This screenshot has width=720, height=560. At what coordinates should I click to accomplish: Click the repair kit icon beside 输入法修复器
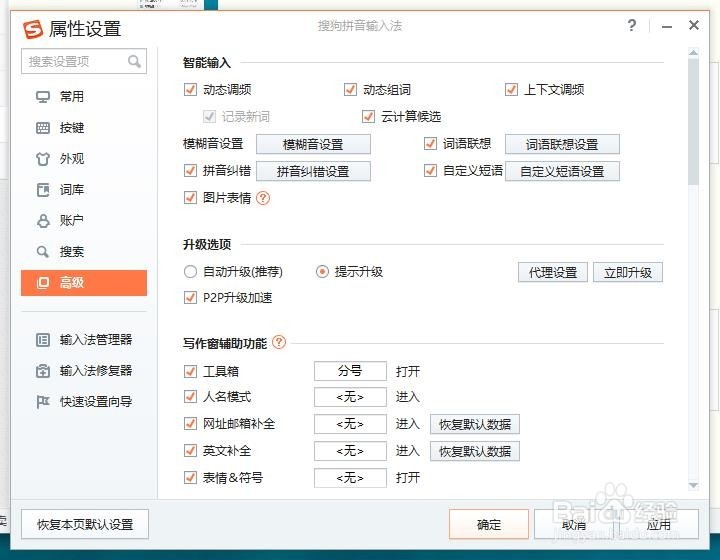click(43, 371)
